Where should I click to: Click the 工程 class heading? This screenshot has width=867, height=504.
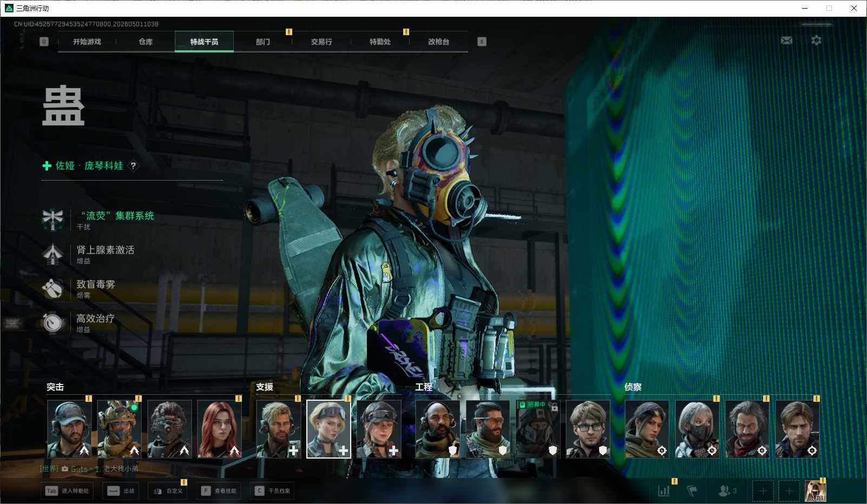pos(424,387)
